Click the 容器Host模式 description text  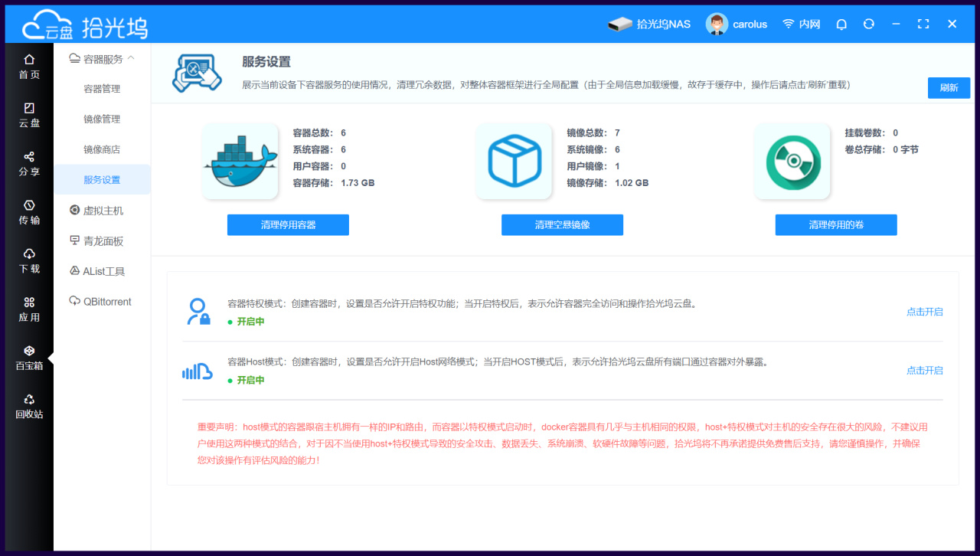pos(498,362)
